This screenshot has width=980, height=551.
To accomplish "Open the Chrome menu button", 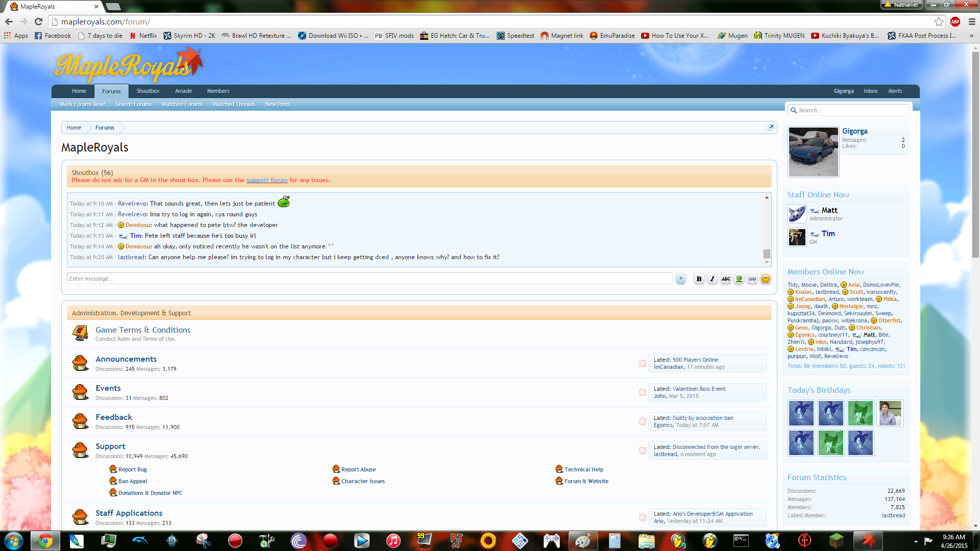I will tap(972, 21).
